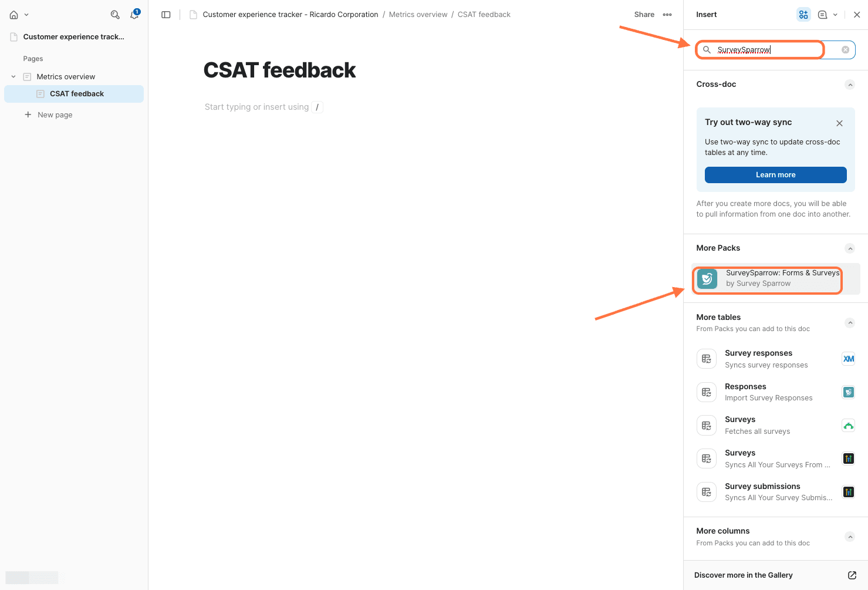
Task: Click the Share button
Action: pos(644,15)
